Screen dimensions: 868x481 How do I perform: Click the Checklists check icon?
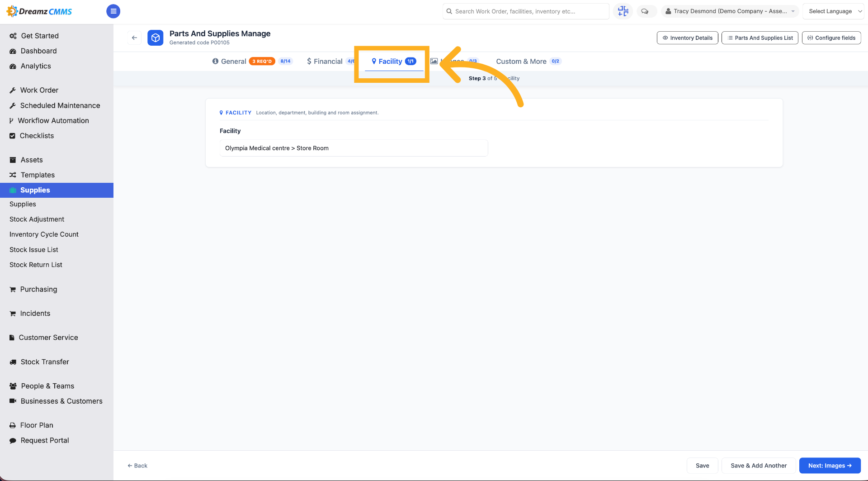pos(13,136)
